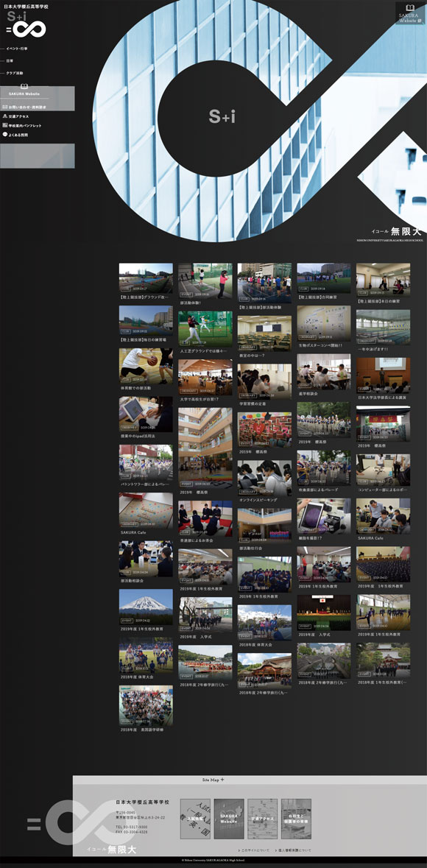Open the 人工芝グラウンドでは様々 baseball thumbnail

tap(205, 329)
